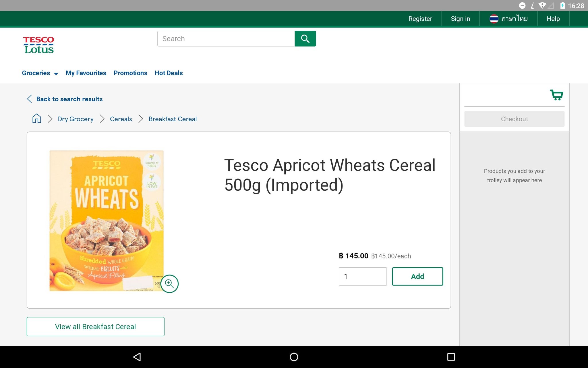This screenshot has height=368, width=588.
Task: Click the quantity input box
Action: click(363, 276)
